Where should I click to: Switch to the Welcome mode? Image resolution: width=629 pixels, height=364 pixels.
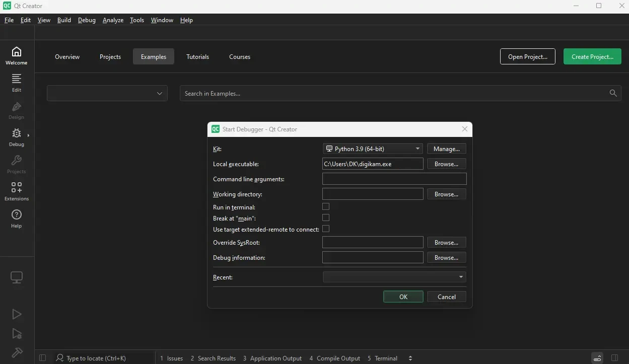(x=16, y=55)
